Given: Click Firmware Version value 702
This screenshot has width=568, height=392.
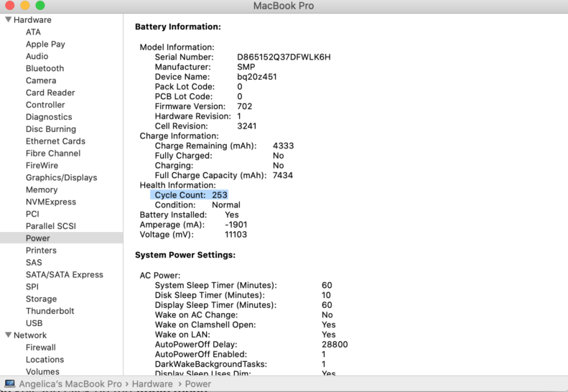Looking at the screenshot, I should click(x=245, y=106).
